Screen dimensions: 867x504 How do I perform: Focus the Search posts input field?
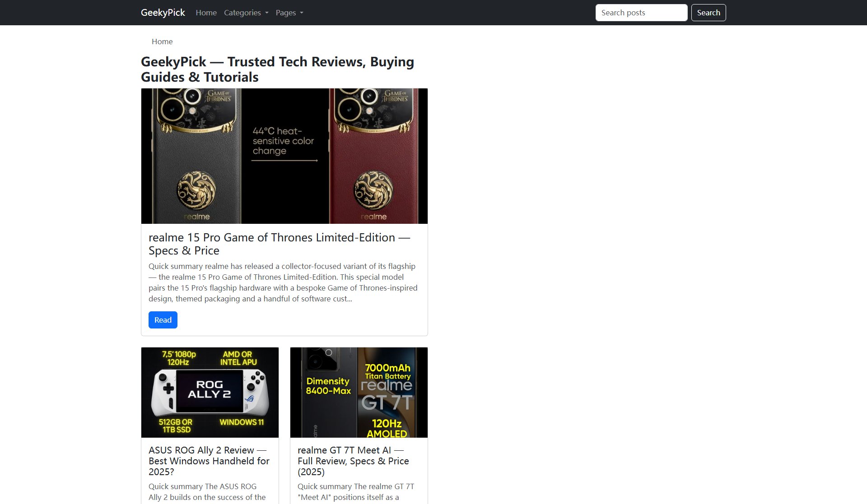(641, 13)
